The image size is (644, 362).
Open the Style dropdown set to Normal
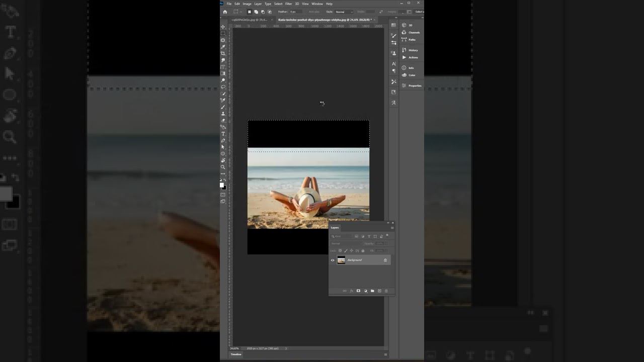tap(344, 12)
